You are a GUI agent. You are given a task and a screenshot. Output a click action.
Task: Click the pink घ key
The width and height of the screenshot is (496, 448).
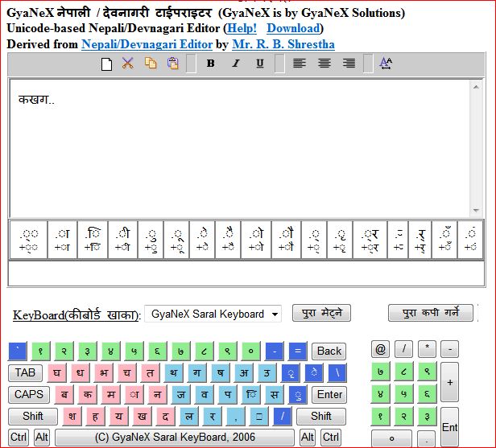coord(56,373)
